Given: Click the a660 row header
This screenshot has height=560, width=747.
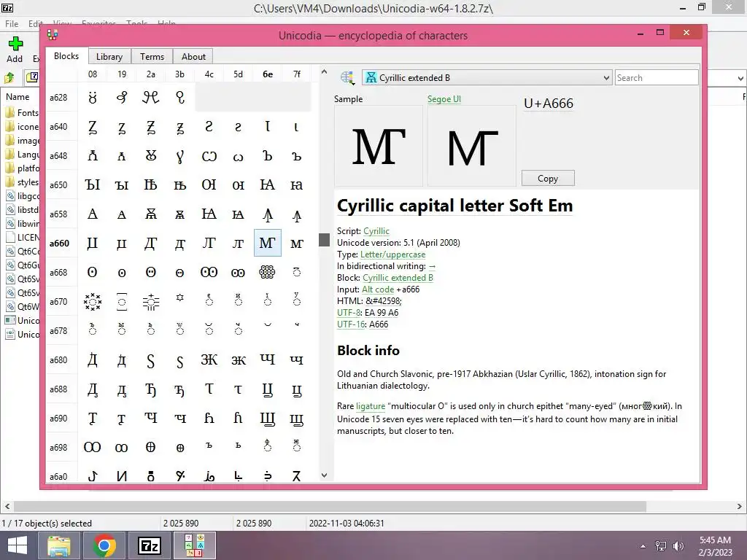Looking at the screenshot, I should (60, 244).
